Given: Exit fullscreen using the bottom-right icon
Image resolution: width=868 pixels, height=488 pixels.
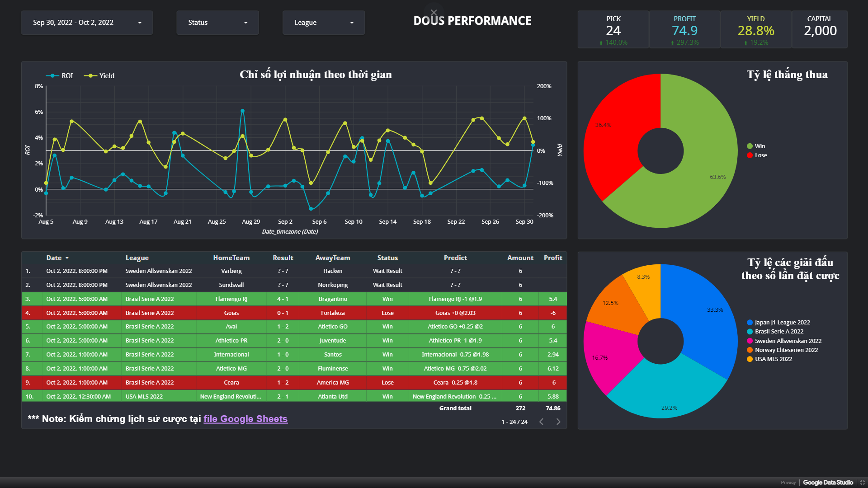Looking at the screenshot, I should (x=862, y=483).
